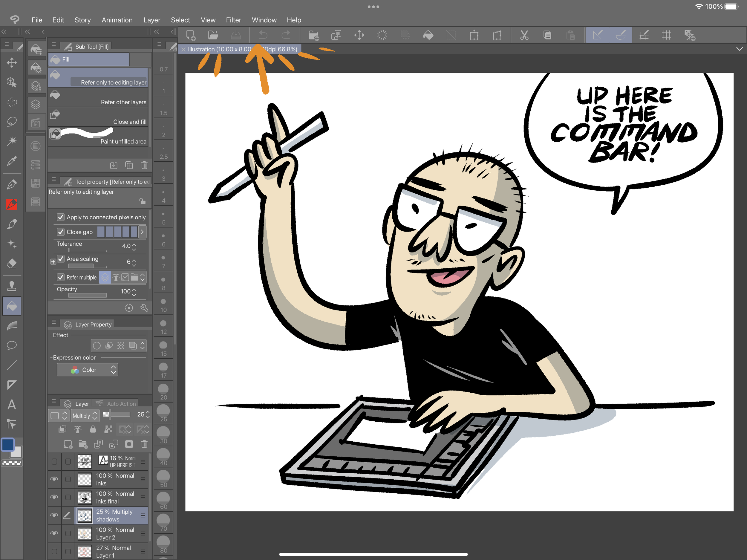This screenshot has height=560, width=747.
Task: Click the blue main color swatch
Action: coord(8,444)
